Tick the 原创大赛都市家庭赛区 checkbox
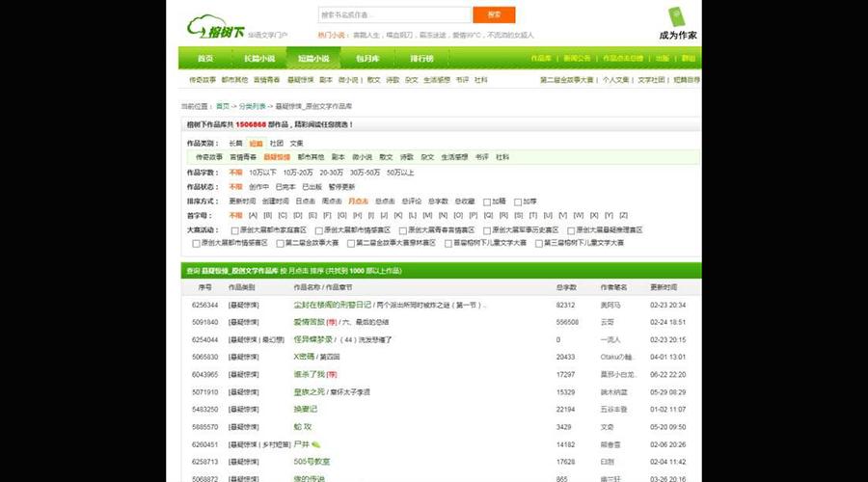 click(234, 230)
